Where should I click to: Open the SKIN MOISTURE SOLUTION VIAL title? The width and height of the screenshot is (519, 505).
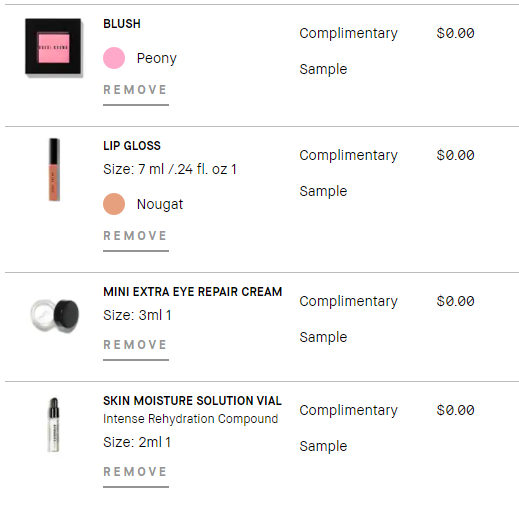click(192, 401)
